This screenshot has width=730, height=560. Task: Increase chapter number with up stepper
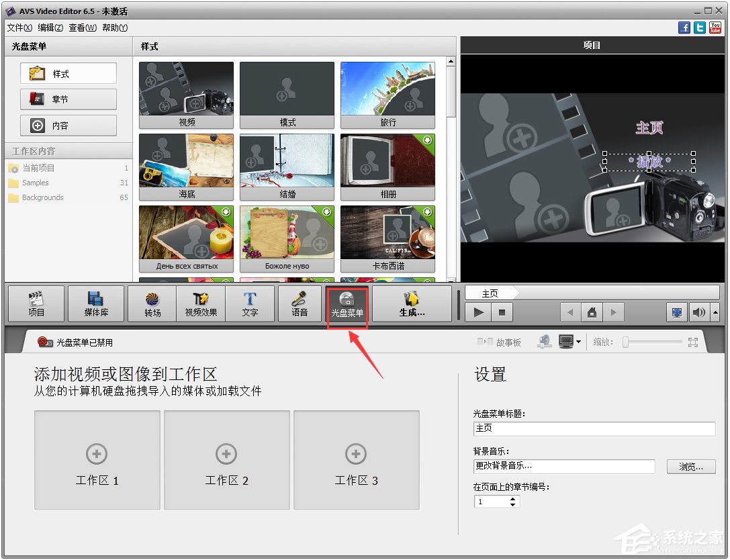click(512, 498)
